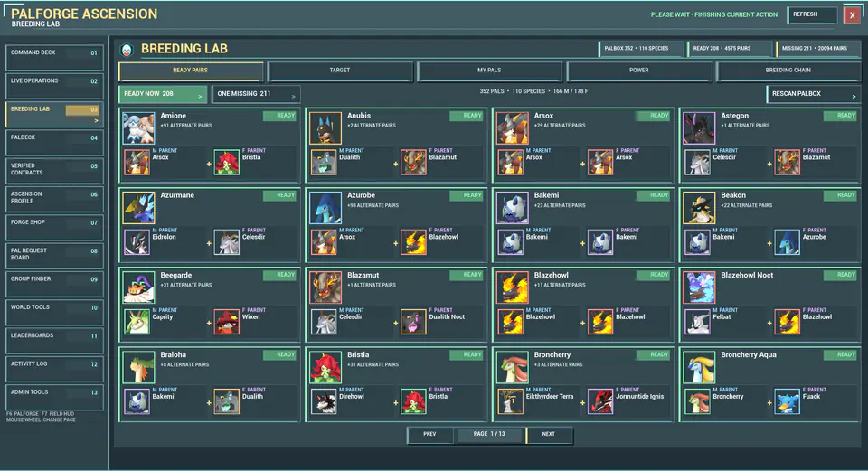Open Verified Contracts in the sidebar
Viewport: 868px width, 471px height.
click(x=54, y=171)
